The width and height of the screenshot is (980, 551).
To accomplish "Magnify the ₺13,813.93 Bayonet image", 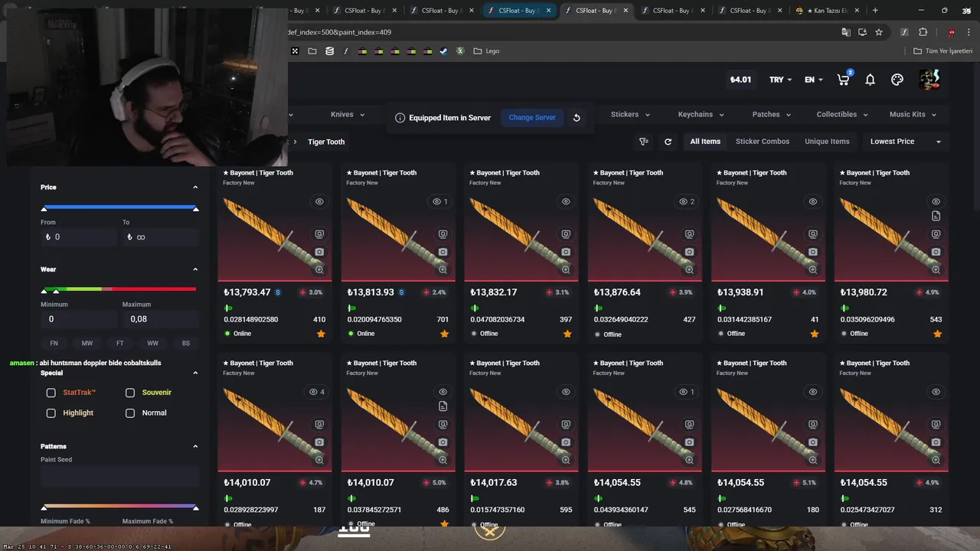I will 443,269.
